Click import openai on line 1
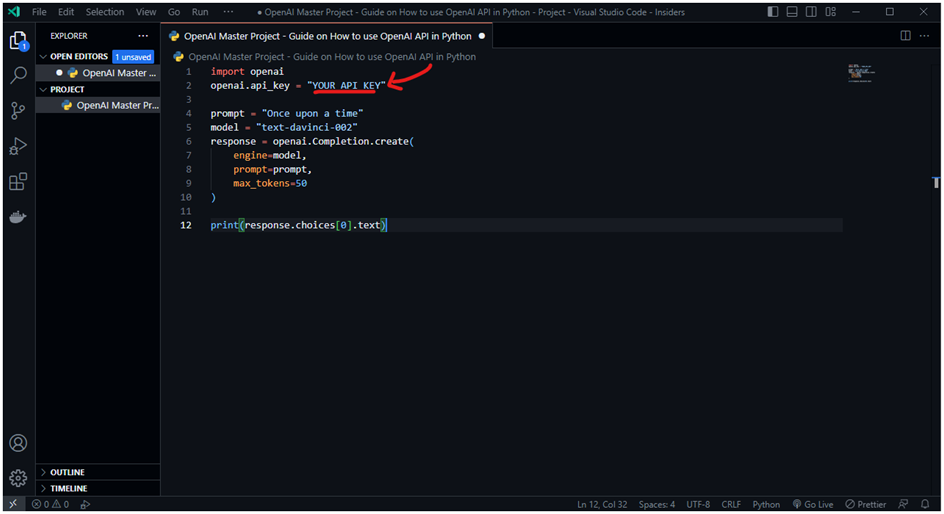This screenshot has height=514, width=944. tap(247, 72)
